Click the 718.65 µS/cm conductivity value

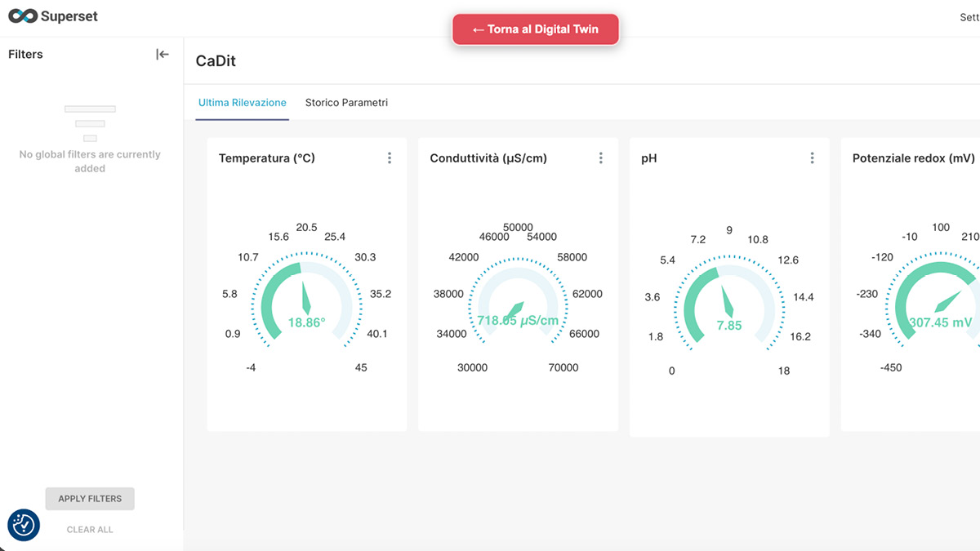518,321
